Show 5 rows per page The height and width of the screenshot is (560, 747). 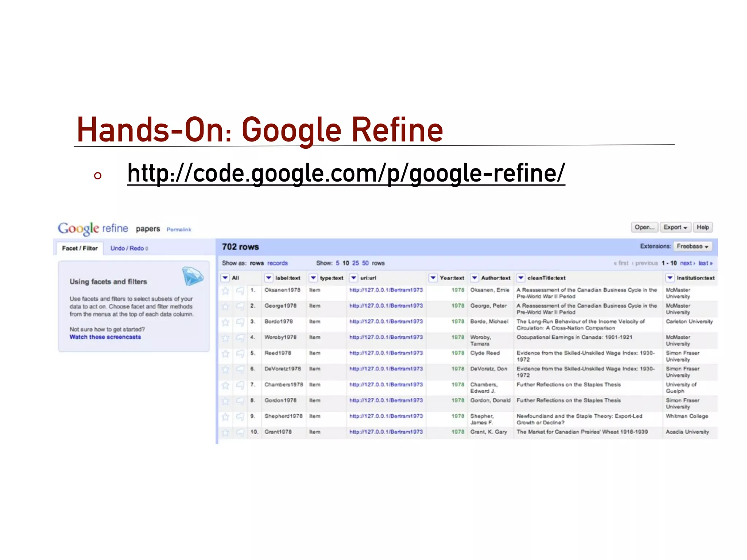pyautogui.click(x=338, y=263)
